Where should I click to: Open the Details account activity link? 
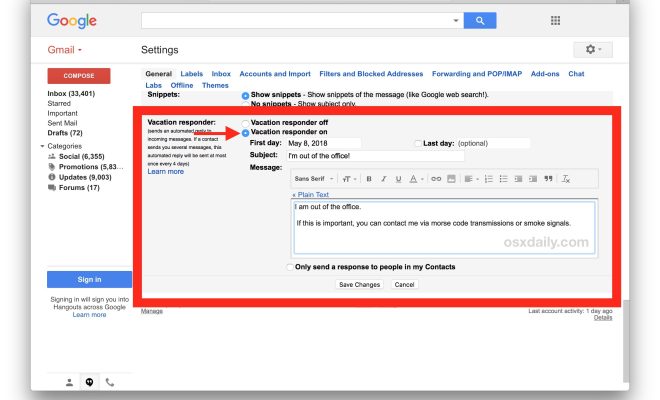pyautogui.click(x=603, y=318)
